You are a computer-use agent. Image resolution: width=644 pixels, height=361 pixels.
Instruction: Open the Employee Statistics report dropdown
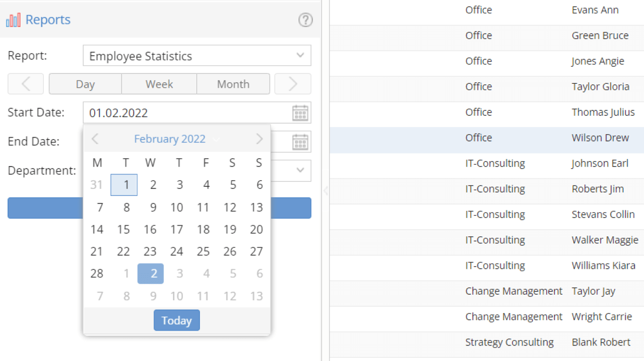(x=300, y=55)
